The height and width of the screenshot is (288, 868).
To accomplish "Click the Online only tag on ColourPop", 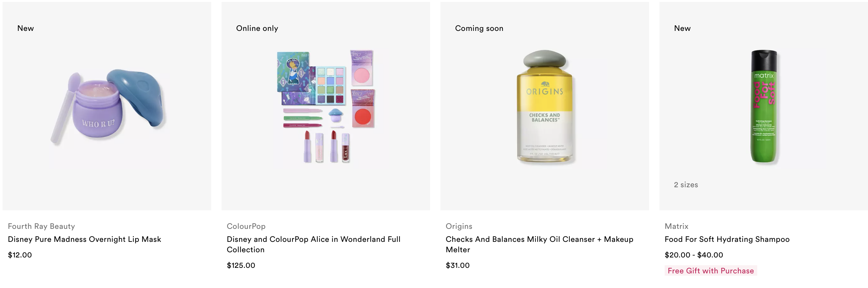I will point(257,28).
